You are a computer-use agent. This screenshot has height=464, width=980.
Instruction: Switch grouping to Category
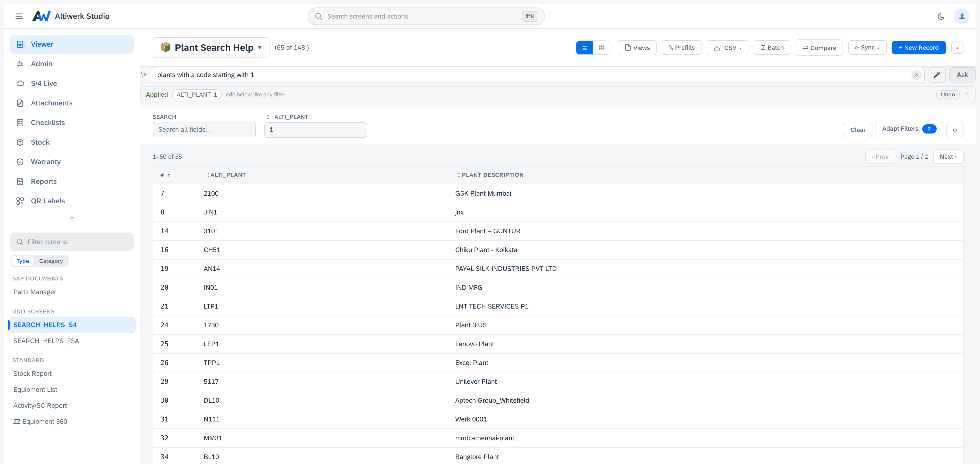(51, 261)
